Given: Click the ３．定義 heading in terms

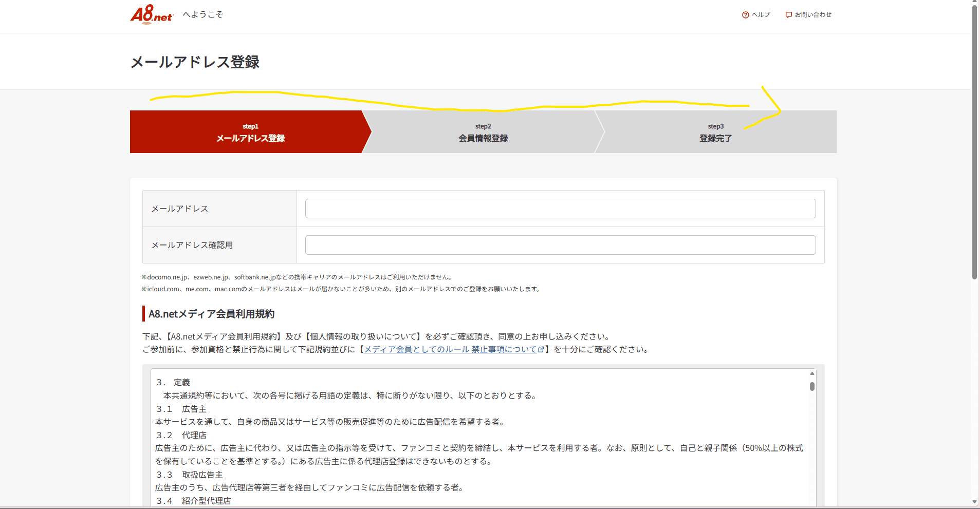Looking at the screenshot, I should pyautogui.click(x=173, y=382).
